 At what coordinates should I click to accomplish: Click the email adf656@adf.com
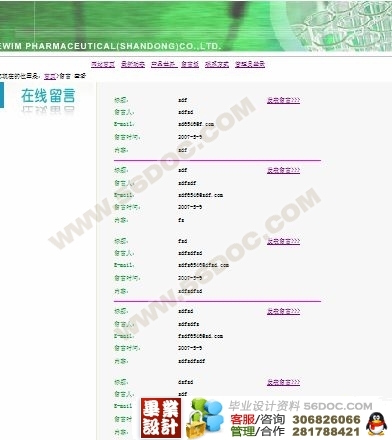(x=200, y=195)
